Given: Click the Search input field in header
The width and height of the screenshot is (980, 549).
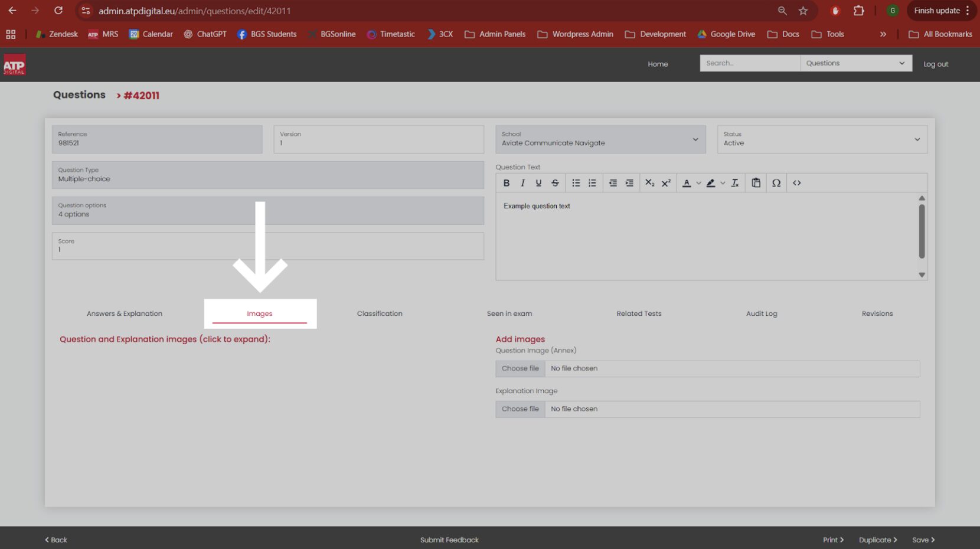Looking at the screenshot, I should click(750, 63).
